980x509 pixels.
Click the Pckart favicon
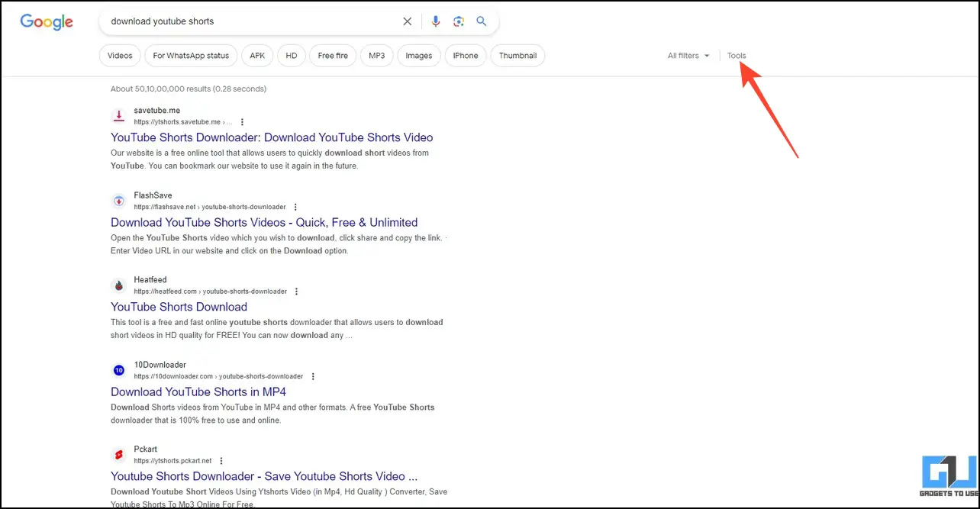coord(118,455)
